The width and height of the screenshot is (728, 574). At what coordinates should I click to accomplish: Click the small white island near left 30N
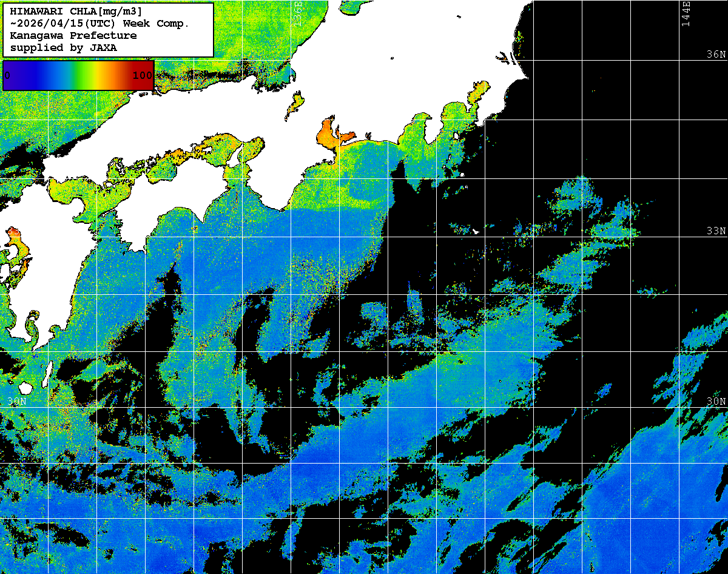click(25, 388)
